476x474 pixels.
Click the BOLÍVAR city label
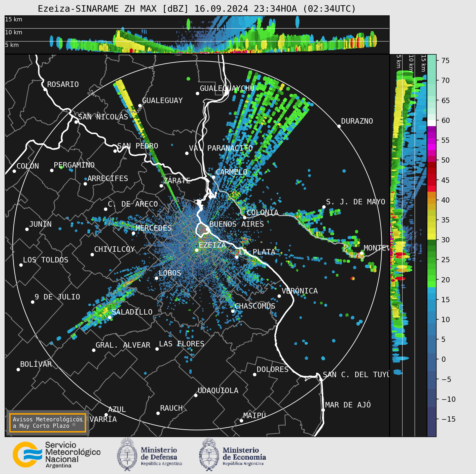[36, 364]
